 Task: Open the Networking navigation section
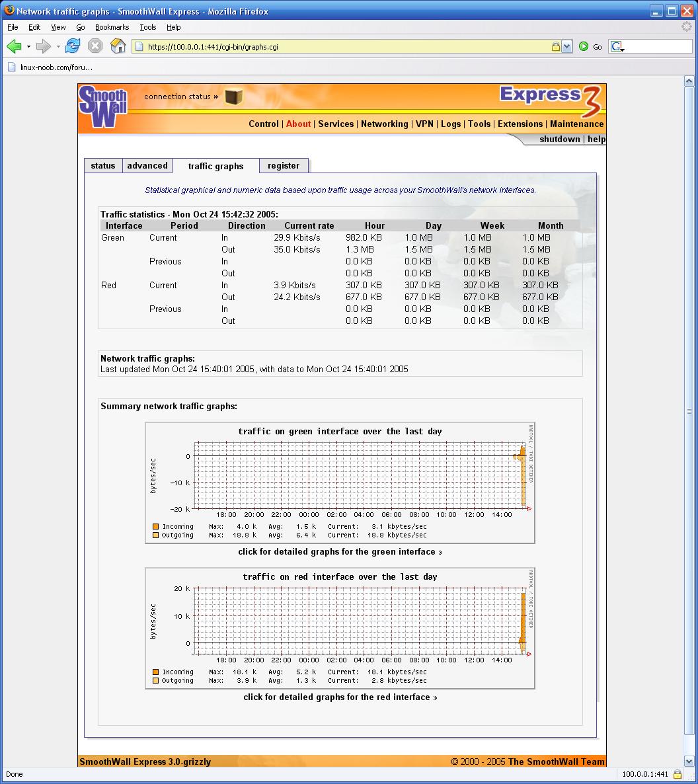pyautogui.click(x=385, y=124)
